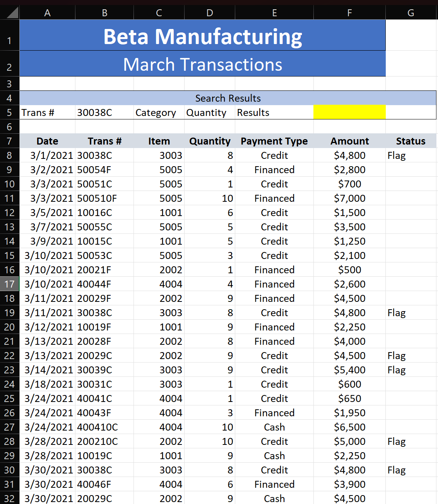
Task: Click the Flag status in row 8
Action: pyautogui.click(x=411, y=155)
